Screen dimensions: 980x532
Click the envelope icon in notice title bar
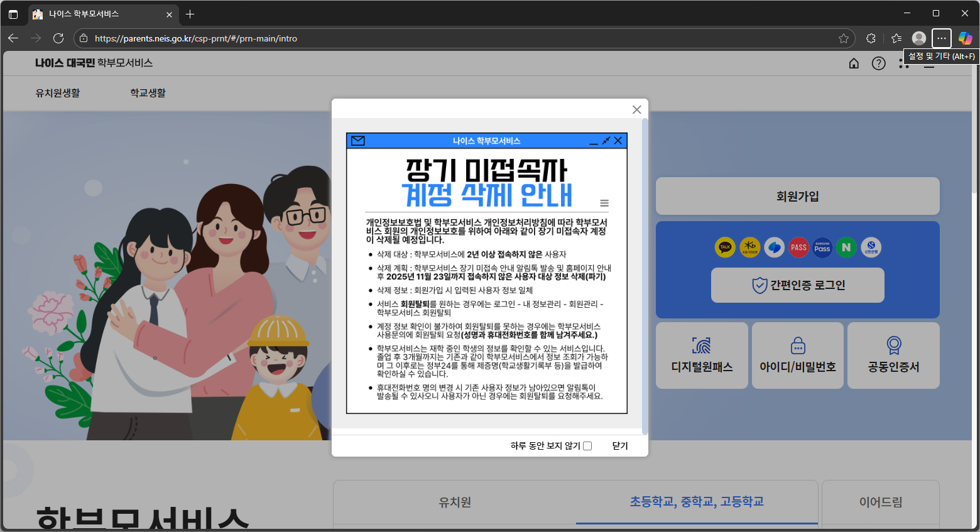[358, 141]
